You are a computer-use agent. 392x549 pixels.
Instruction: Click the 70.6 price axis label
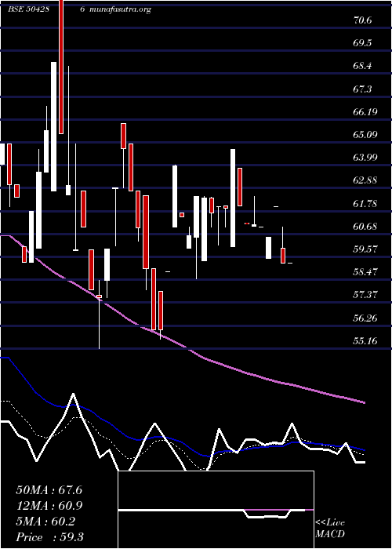point(362,20)
